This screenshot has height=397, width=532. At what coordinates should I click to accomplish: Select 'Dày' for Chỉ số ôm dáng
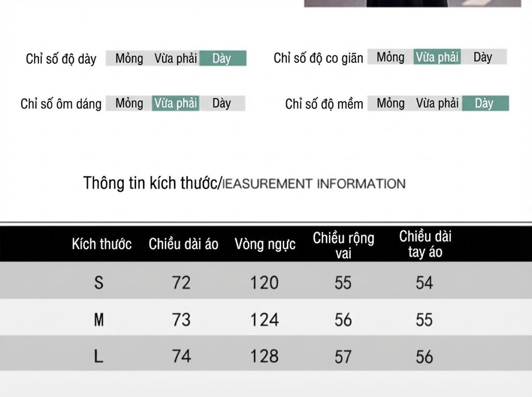(222, 103)
